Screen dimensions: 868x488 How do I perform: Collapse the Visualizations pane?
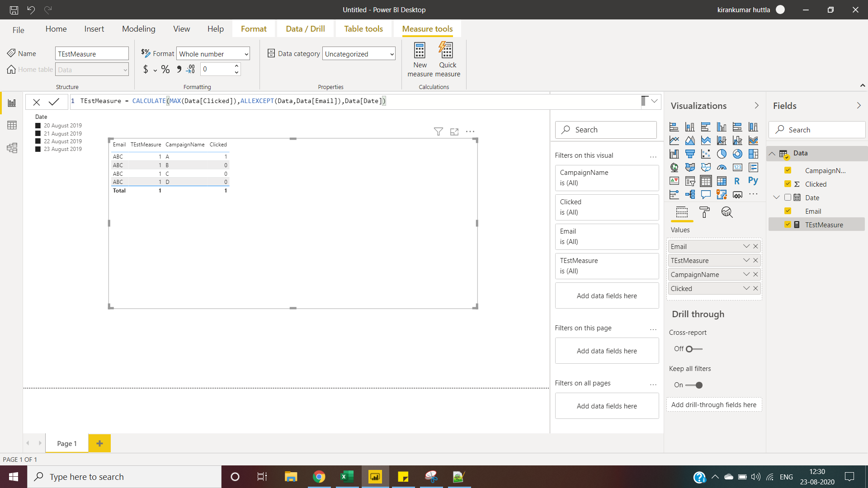(757, 106)
